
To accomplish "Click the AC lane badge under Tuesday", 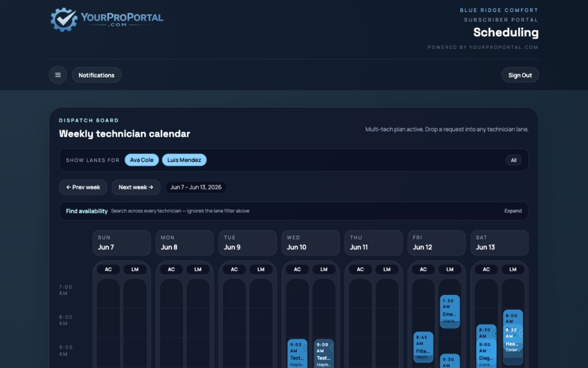I will point(234,269).
